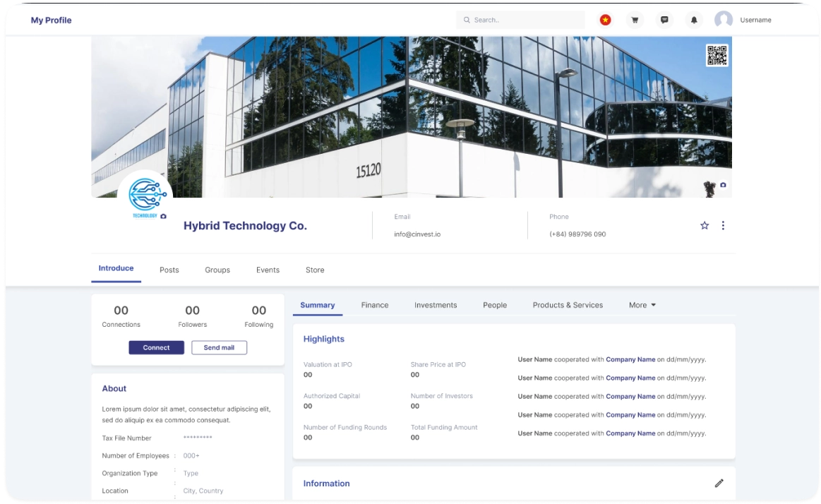Open the three-dot options menu
Viewport: 821px width, 504px height.
[x=723, y=225]
